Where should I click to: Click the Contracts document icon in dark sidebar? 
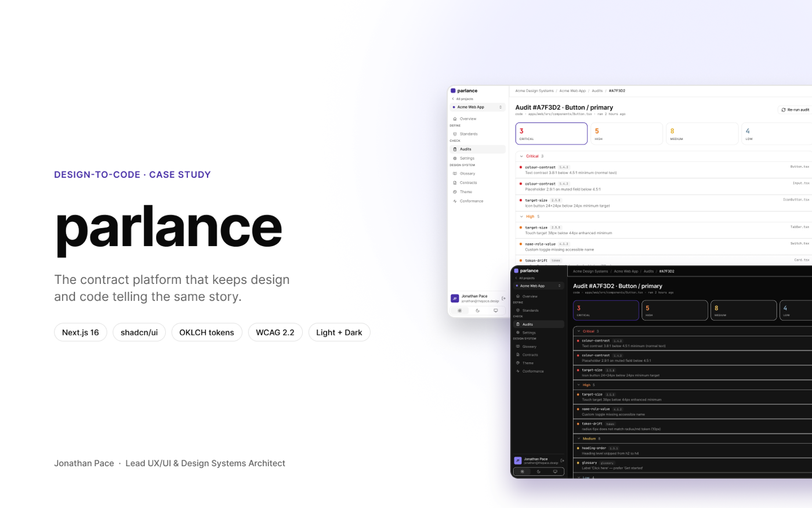(518, 355)
